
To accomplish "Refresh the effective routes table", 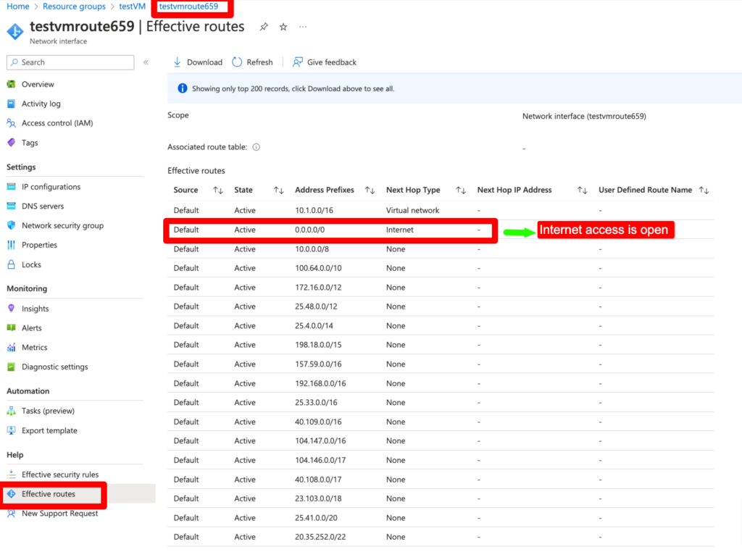I will tap(252, 62).
